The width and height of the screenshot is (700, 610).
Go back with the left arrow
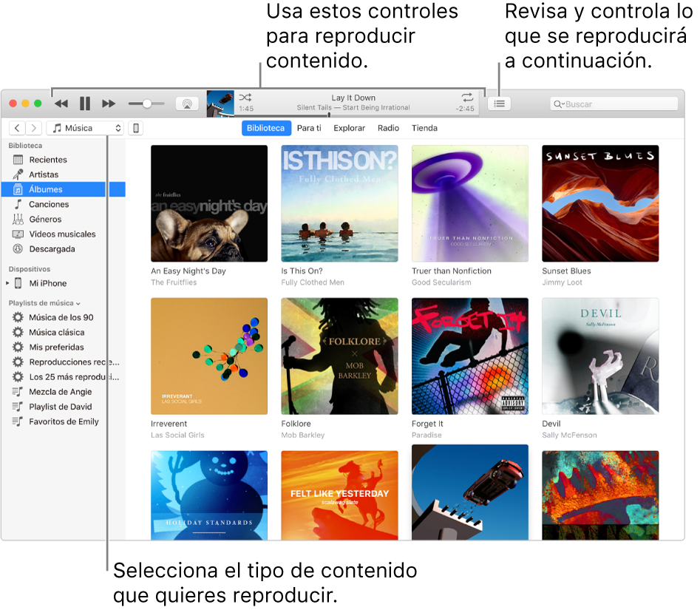pos(17,128)
